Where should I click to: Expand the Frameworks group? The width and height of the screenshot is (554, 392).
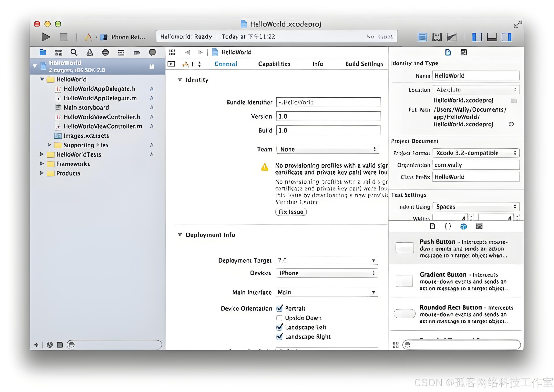[42, 163]
